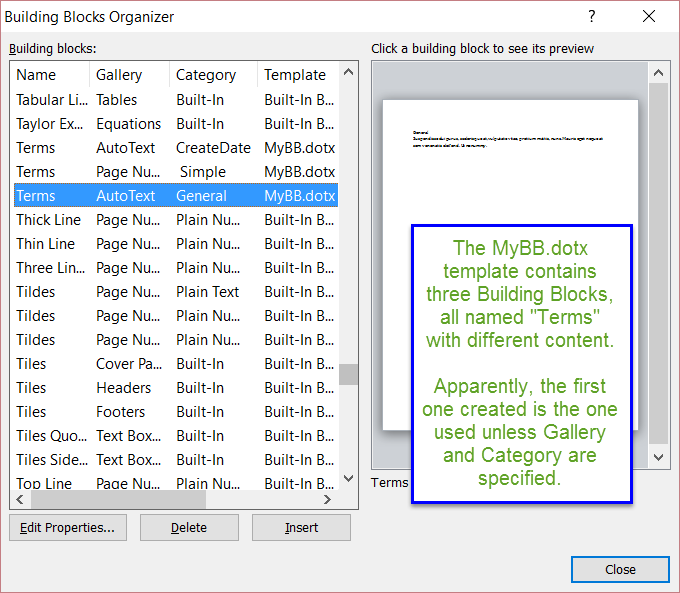
Task: Click the preview page thumbnail
Action: (510, 265)
